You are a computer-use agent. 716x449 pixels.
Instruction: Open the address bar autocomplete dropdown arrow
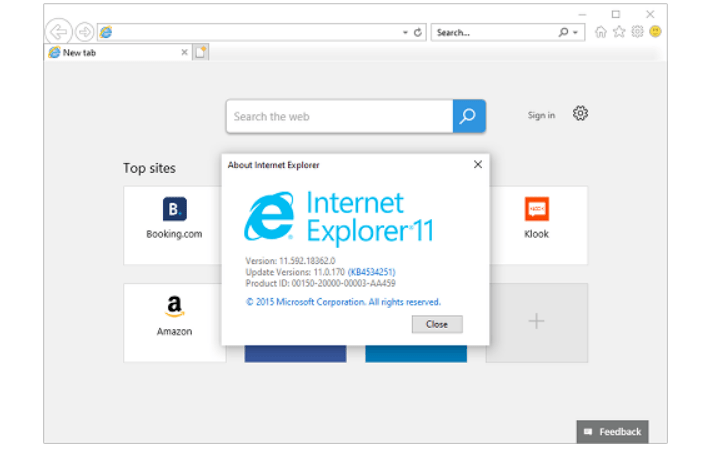point(405,32)
